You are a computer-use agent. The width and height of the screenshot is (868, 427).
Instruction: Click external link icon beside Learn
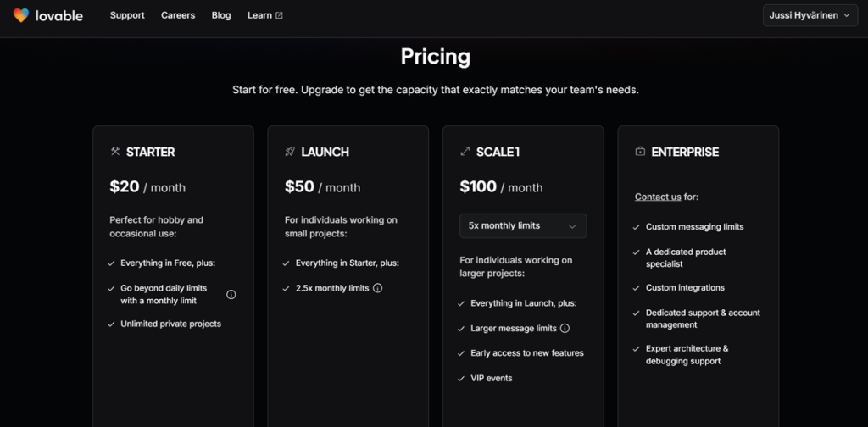(x=280, y=15)
